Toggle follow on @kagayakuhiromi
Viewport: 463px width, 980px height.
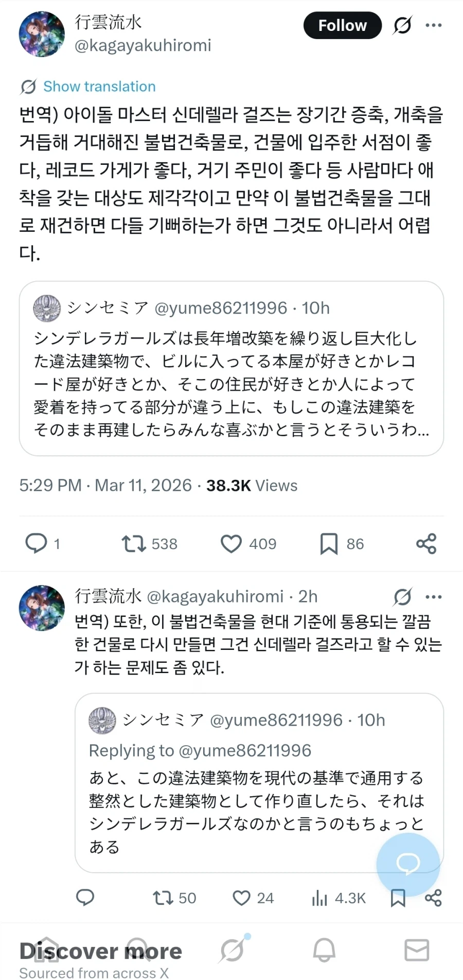pyautogui.click(x=342, y=25)
